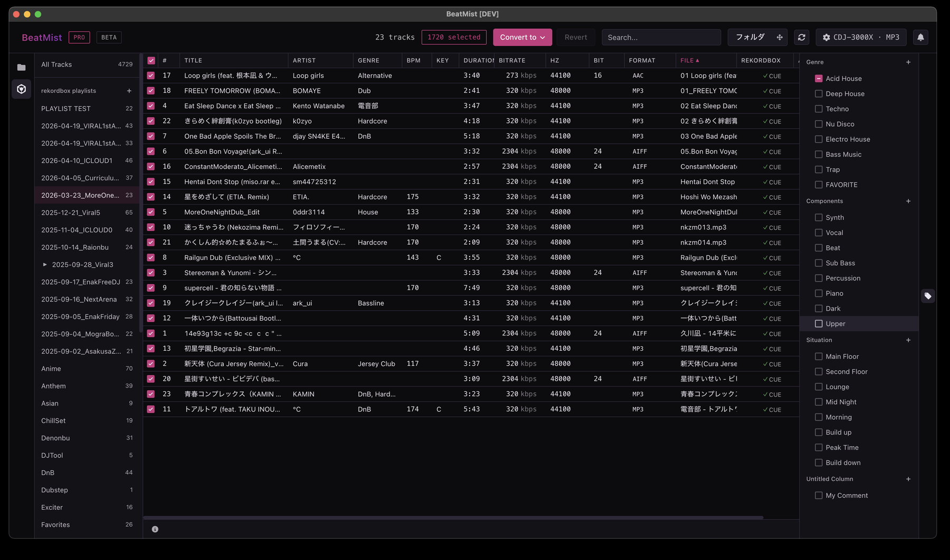
Task: Click the nkzm013.mp3 file cell
Action: [704, 228]
